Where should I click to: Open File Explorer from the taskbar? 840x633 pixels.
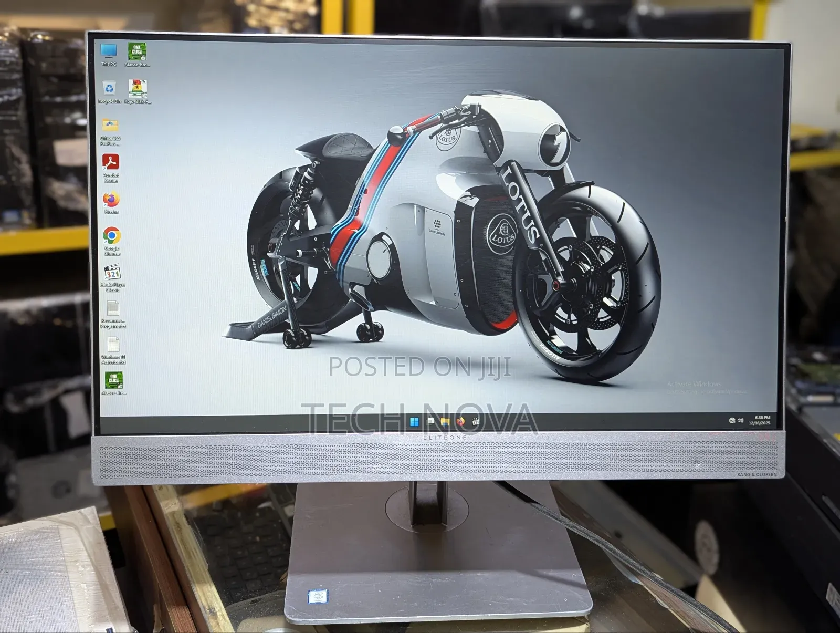click(x=445, y=421)
